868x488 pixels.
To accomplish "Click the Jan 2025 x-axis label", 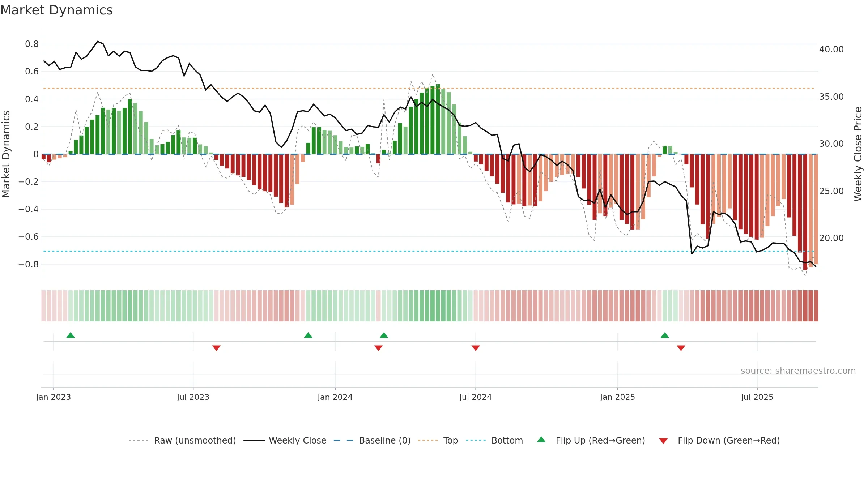I will tap(618, 397).
